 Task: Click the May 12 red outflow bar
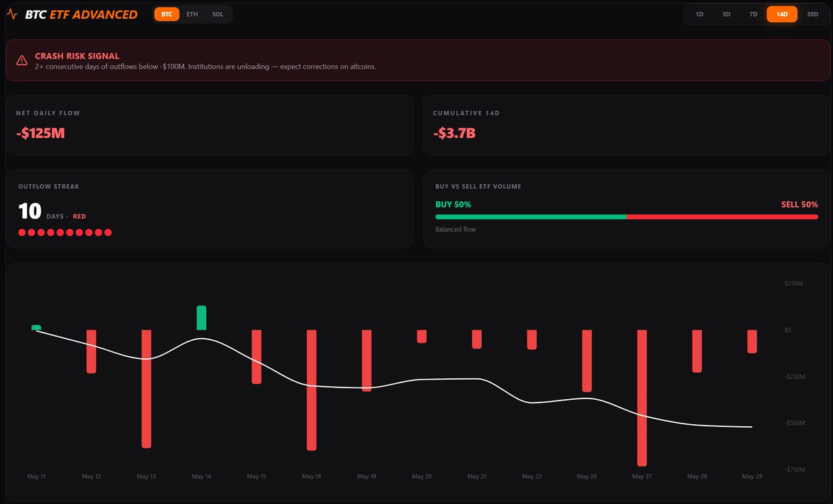point(91,351)
